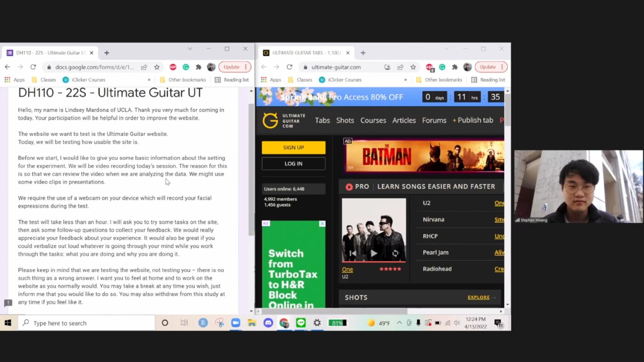Viewport: 644px width, 362px height.
Task: Click the Batman banner ad
Action: coord(425,156)
